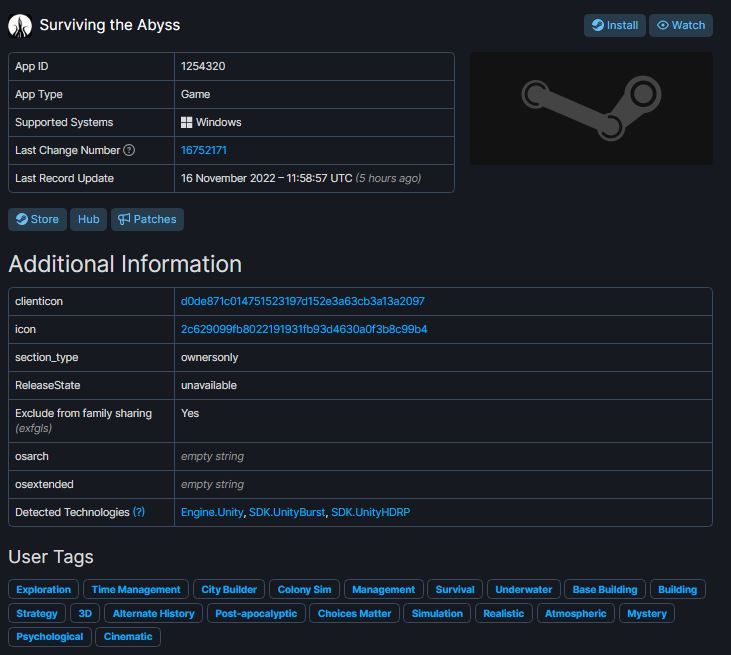Select the SDK.UnityHDRP technology link
Image resolution: width=731 pixels, height=655 pixels.
[371, 512]
